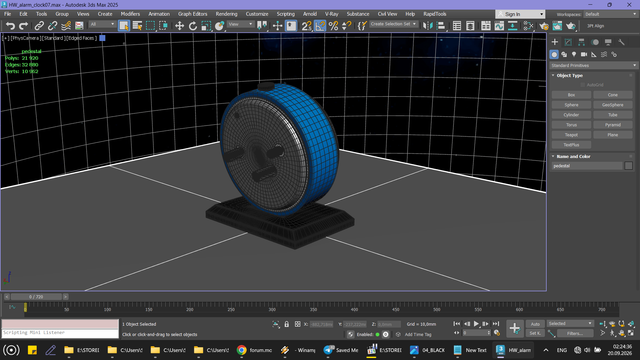Collapse the Name and Color rollout
The height and width of the screenshot is (360, 640).
(573, 156)
